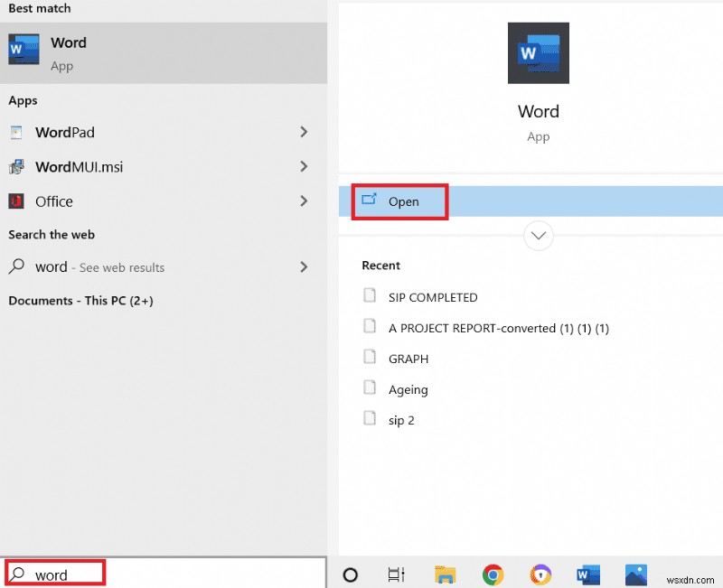
Task: Select 'word - See web results' entry
Action: [164, 266]
